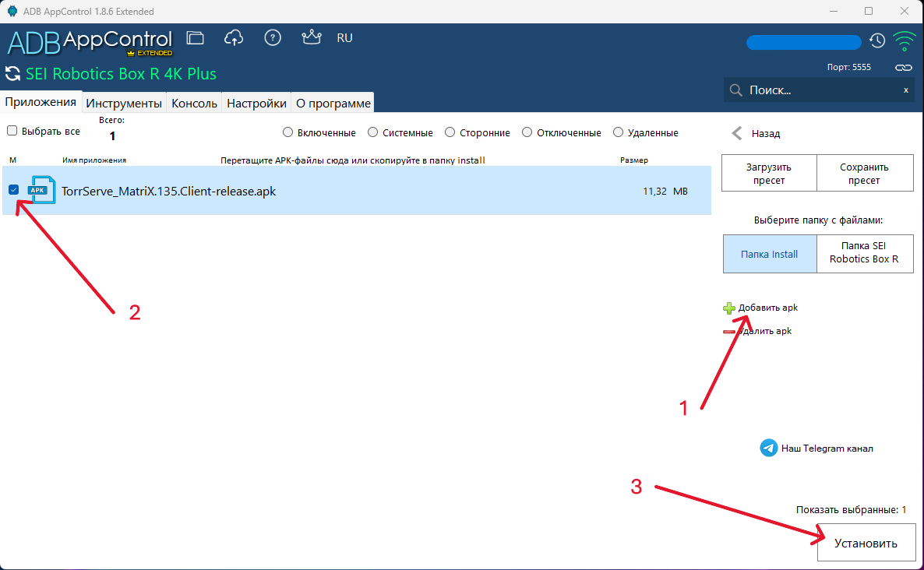Viewport: 924px width, 570px height.
Task: Open the files folder icon in header
Action: pos(195,38)
